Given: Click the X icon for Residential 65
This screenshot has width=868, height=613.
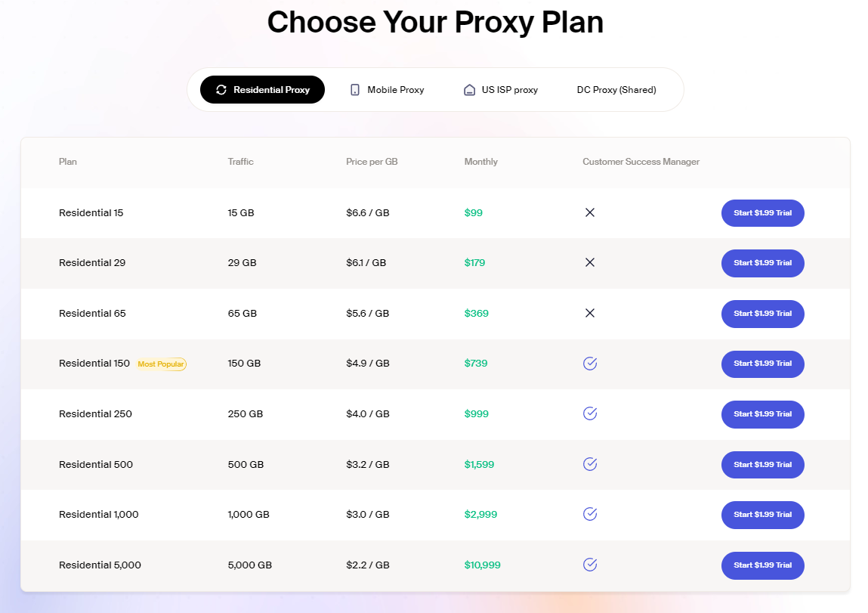Looking at the screenshot, I should point(590,313).
